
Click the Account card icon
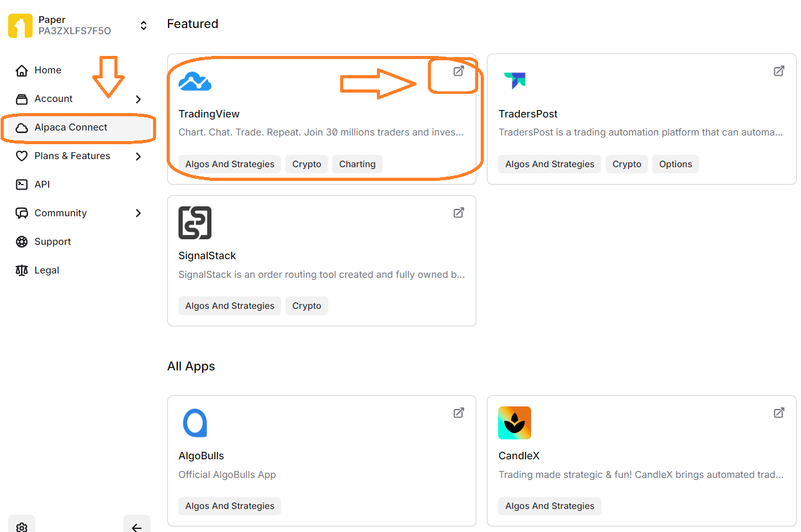[22, 99]
